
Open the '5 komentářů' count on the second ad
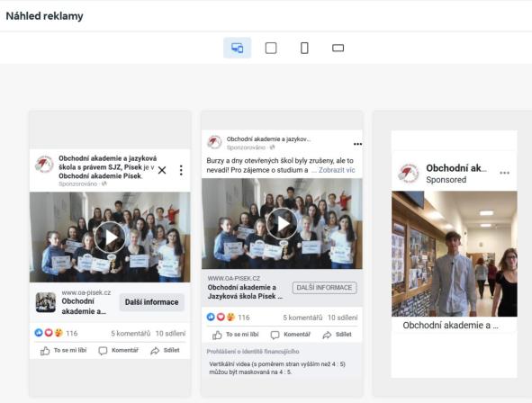coord(302,318)
